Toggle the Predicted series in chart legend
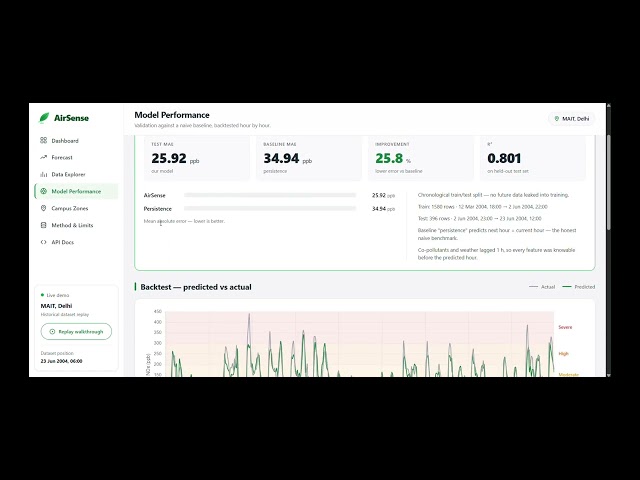This screenshot has height=480, width=640. coord(579,287)
